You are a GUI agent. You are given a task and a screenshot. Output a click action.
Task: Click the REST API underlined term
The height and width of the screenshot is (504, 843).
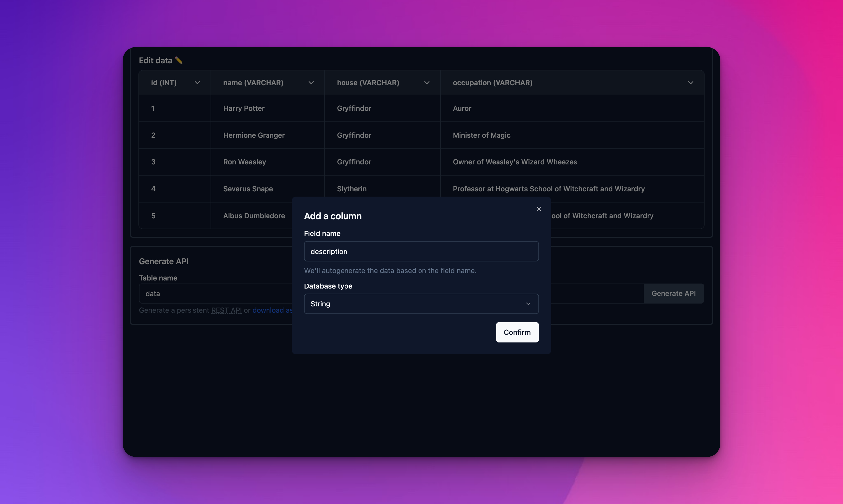(226, 310)
